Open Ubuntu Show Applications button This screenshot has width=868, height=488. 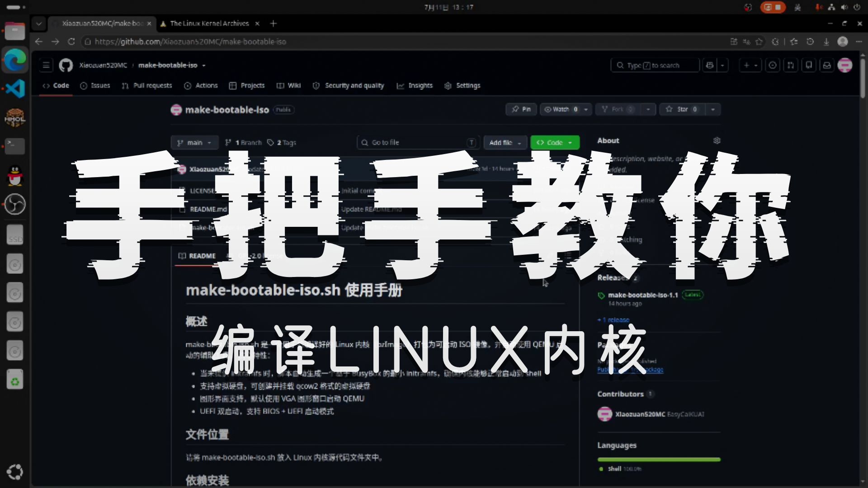pos(15,472)
